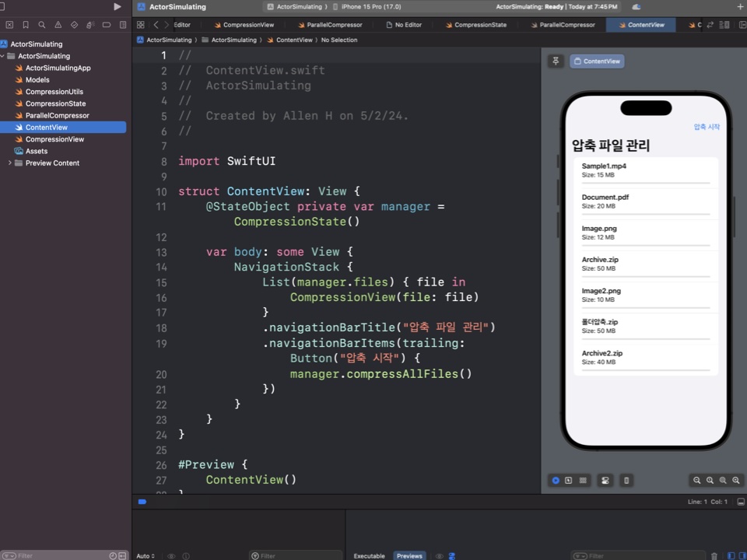Click the Run (play) button in toolbar
This screenshot has height=560, width=747.
coord(117,6)
